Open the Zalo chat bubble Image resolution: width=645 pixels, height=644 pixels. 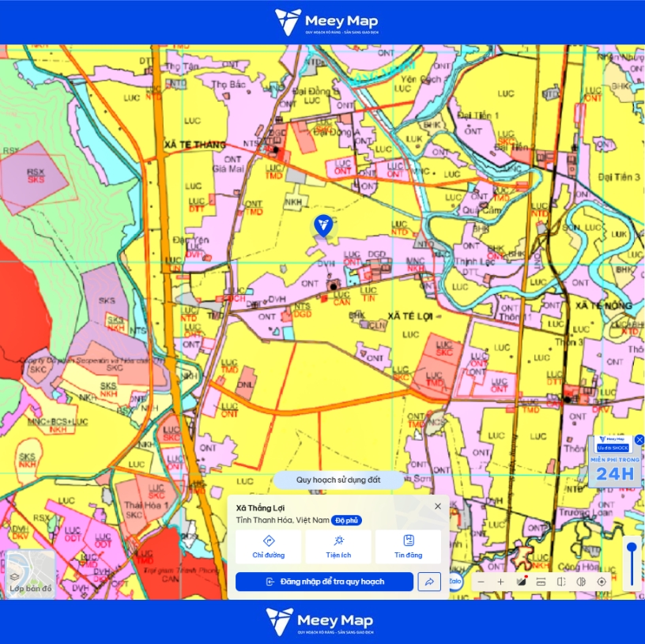point(455,582)
